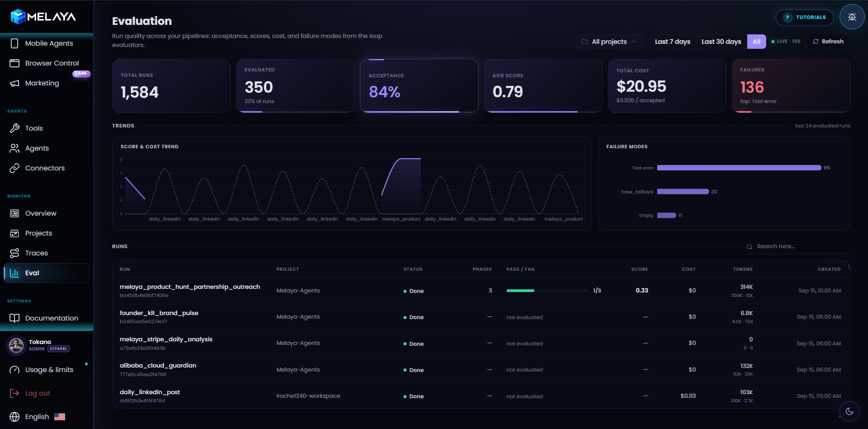The width and height of the screenshot is (868, 429).
Task: Click the Tokano user avatar
Action: (16, 345)
